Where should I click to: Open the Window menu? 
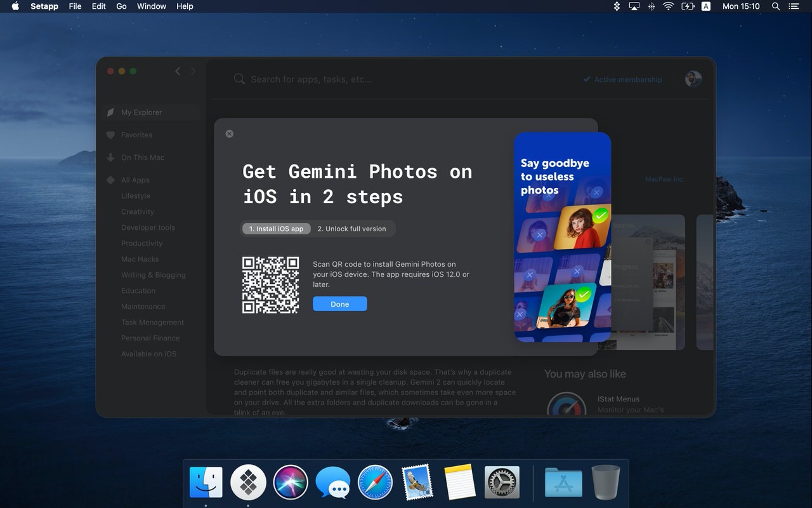(x=152, y=6)
